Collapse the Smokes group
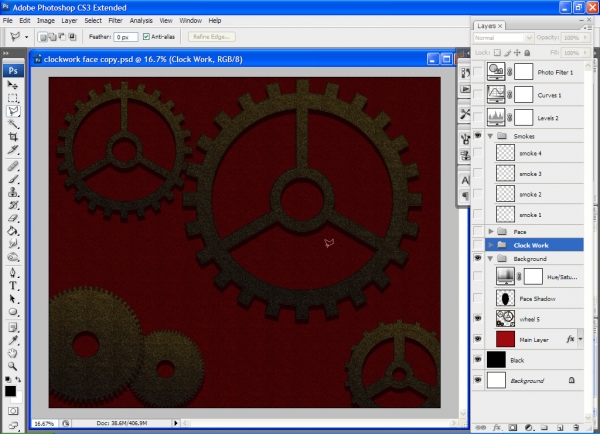600x434 pixels. 491,136
